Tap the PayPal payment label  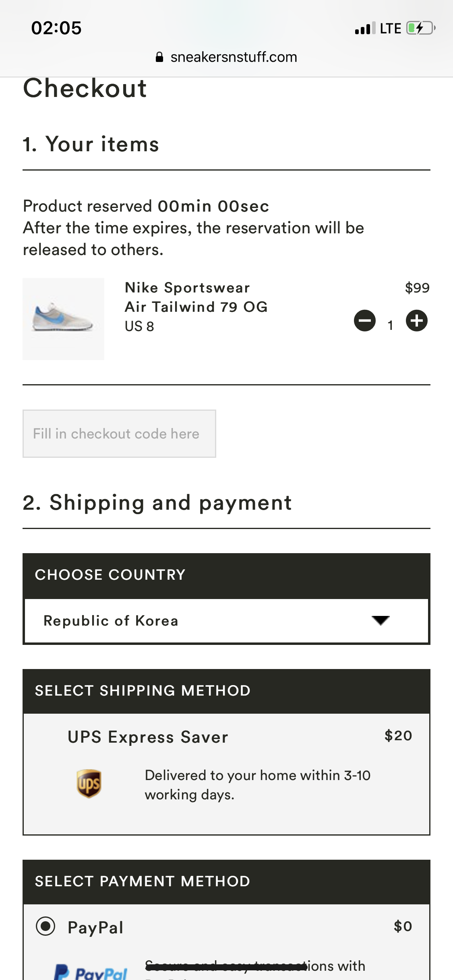coord(95,927)
